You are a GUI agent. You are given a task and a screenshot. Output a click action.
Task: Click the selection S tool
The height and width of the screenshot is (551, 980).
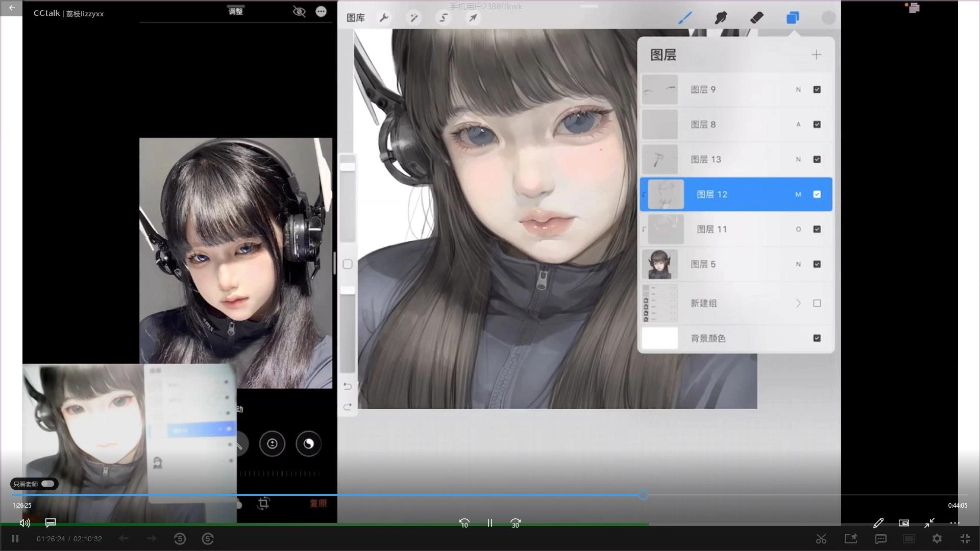[x=443, y=18]
